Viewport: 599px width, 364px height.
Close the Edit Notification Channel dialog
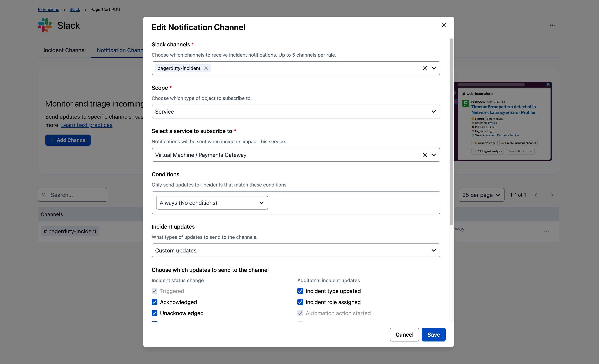(x=444, y=25)
